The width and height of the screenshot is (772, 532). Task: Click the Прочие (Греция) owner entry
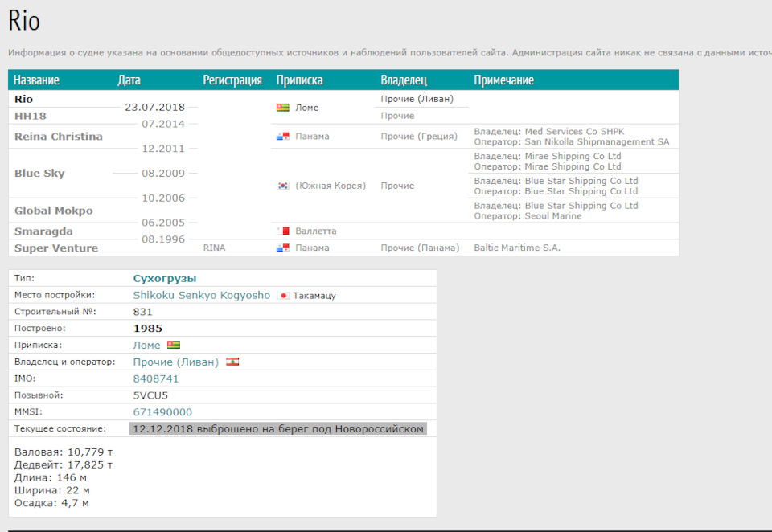419,137
